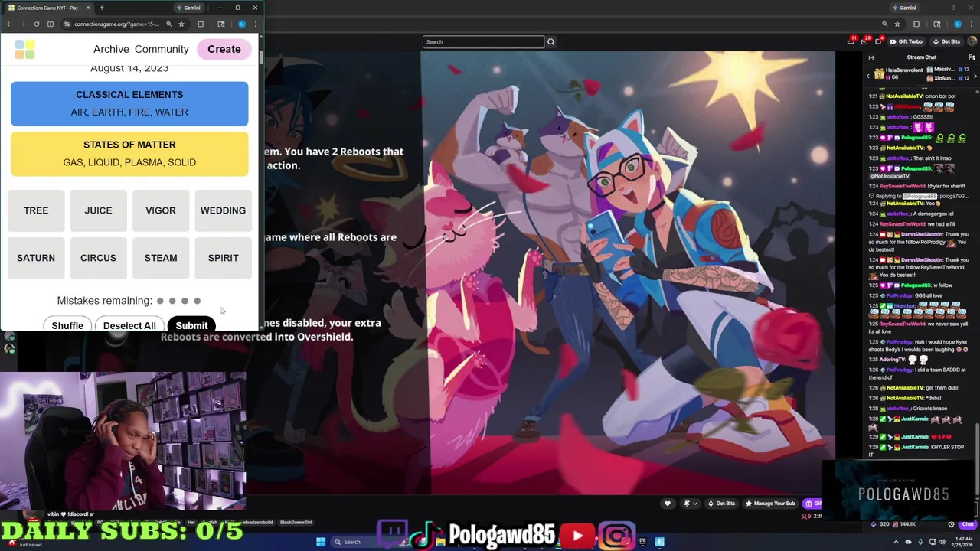Image resolution: width=980 pixels, height=551 pixels.
Task: Click the August 14, 2023 date text
Action: (129, 68)
